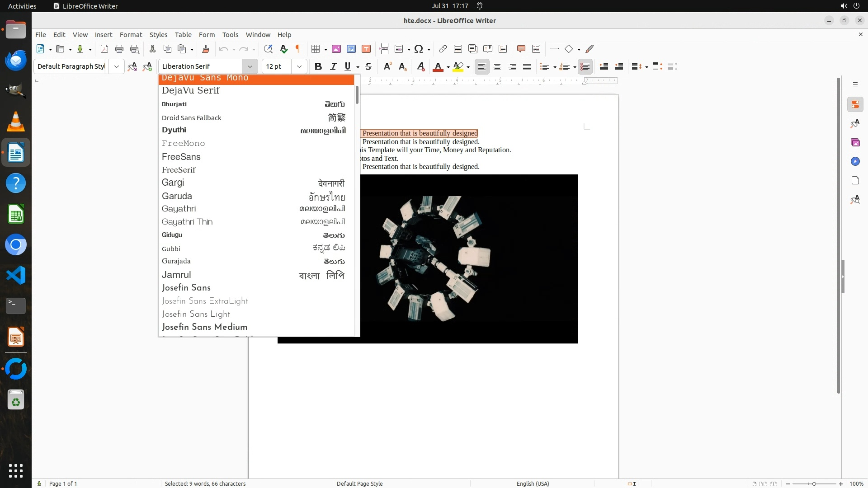868x488 pixels.
Task: Select Josefin Sans font from list
Action: pos(186,288)
